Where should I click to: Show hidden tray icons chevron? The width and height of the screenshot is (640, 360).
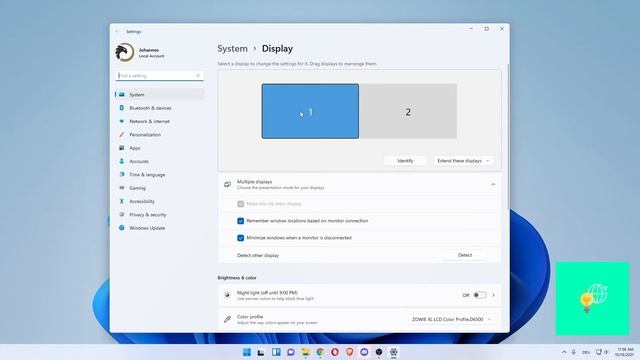click(564, 352)
